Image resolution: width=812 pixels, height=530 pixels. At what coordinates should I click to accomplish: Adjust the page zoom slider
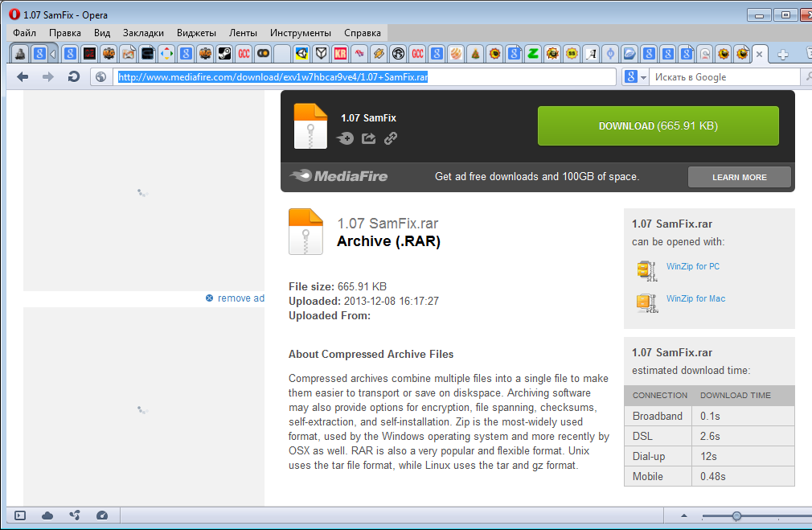736,516
